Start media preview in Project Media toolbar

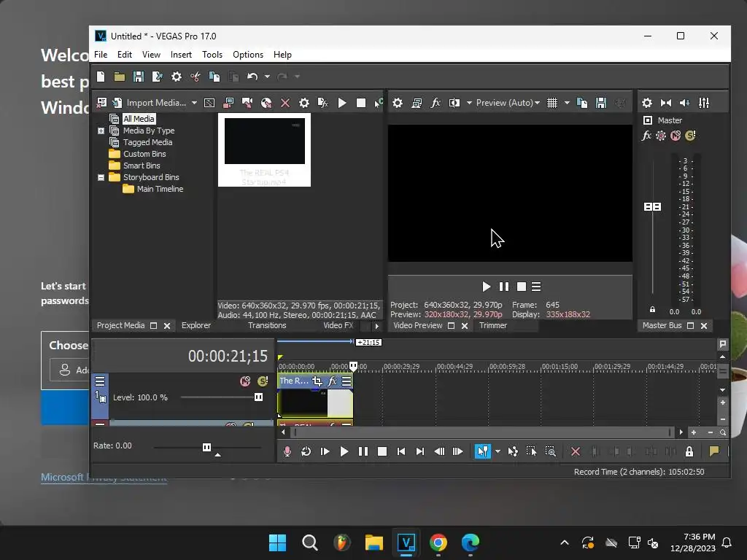coord(342,103)
